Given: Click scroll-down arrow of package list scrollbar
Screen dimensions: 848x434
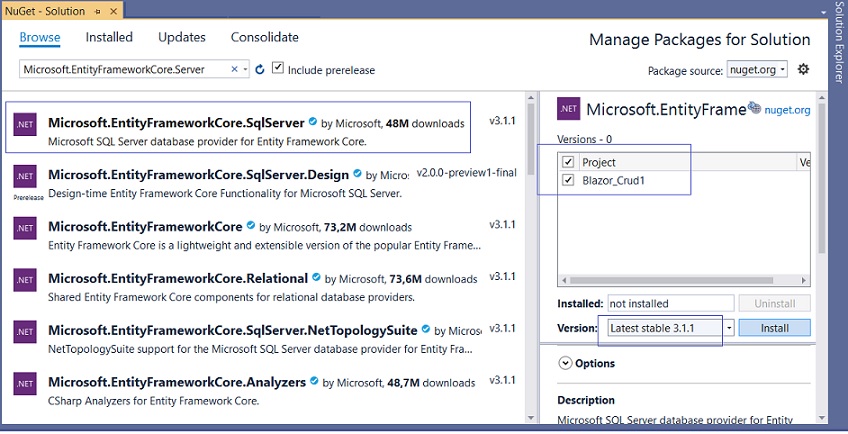Looking at the screenshot, I should click(531, 418).
